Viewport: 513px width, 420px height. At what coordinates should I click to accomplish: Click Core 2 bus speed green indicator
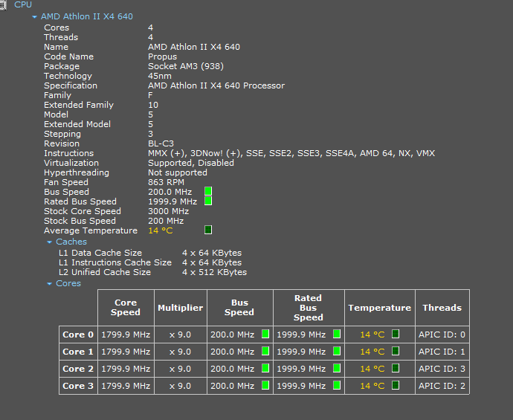pos(265,368)
